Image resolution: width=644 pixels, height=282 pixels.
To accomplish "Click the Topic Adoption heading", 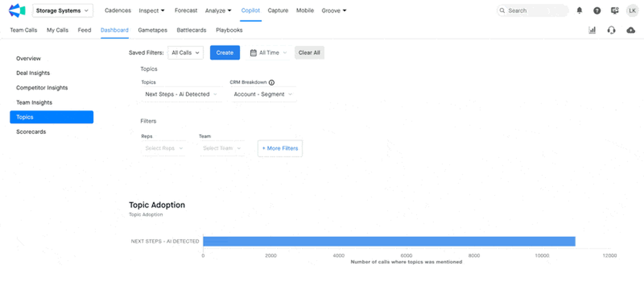I will point(157,205).
